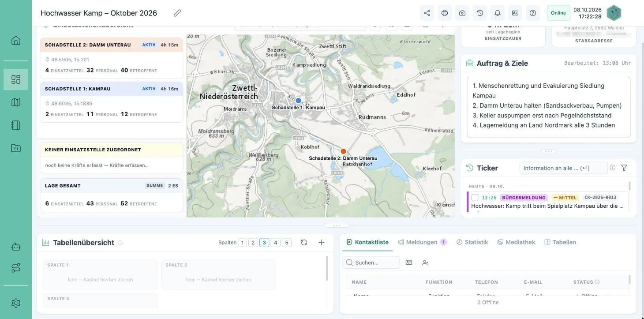The height and width of the screenshot is (319, 644).
Task: Open settings via the gear icon
Action: [x=16, y=303]
